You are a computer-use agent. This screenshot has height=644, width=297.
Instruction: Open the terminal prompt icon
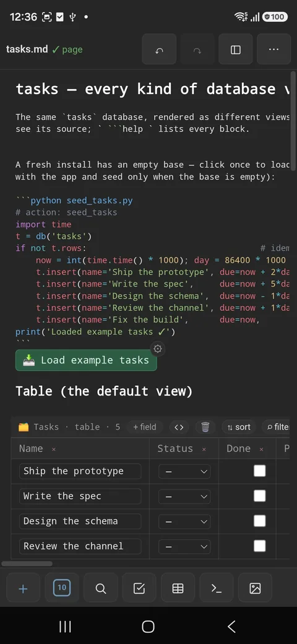coord(216,588)
